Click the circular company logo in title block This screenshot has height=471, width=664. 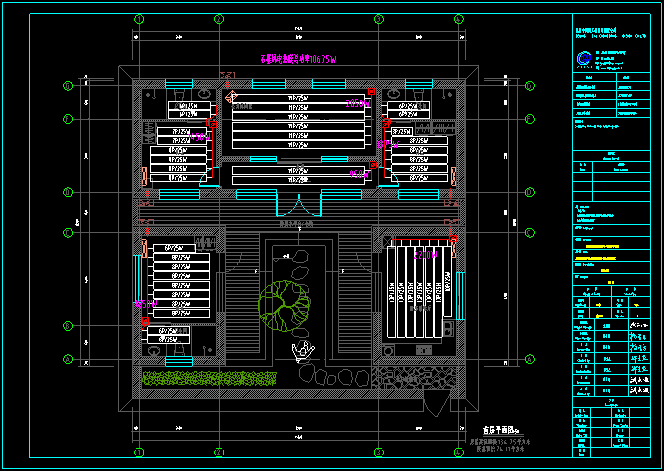(584, 60)
